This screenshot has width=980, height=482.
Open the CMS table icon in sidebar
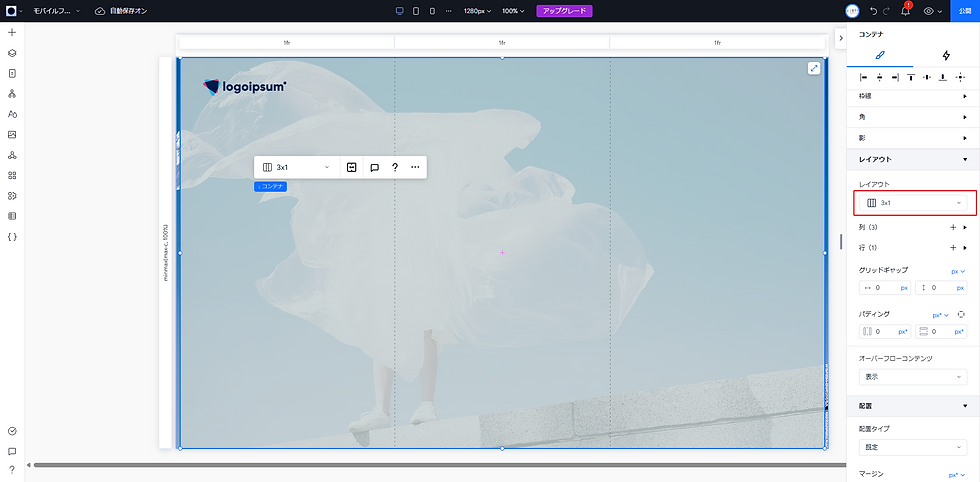tap(12, 216)
